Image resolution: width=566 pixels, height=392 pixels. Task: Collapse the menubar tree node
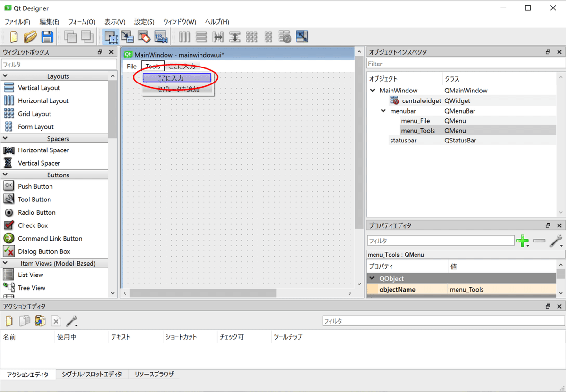click(x=384, y=111)
